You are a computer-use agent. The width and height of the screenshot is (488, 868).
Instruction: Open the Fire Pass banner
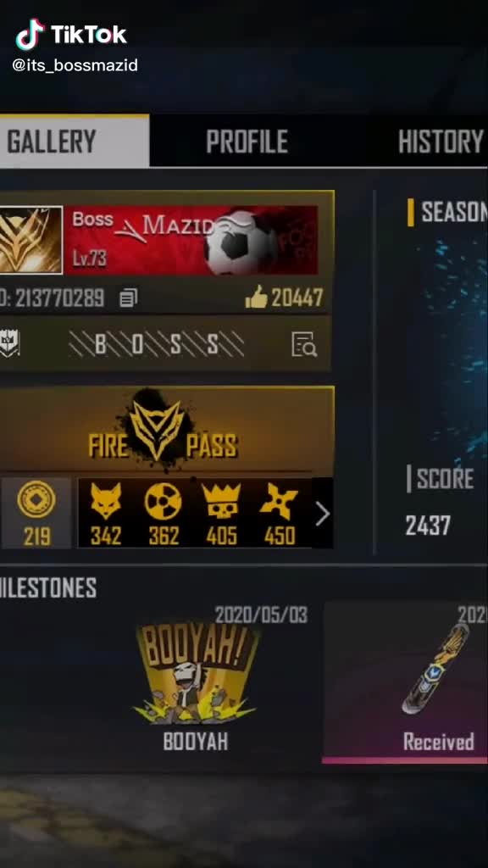coord(167,430)
